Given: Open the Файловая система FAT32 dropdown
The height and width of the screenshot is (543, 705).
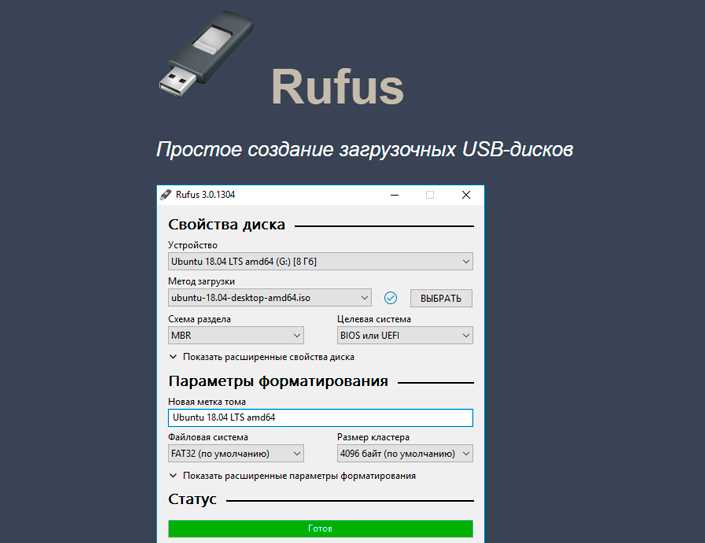Looking at the screenshot, I should pos(236,454).
